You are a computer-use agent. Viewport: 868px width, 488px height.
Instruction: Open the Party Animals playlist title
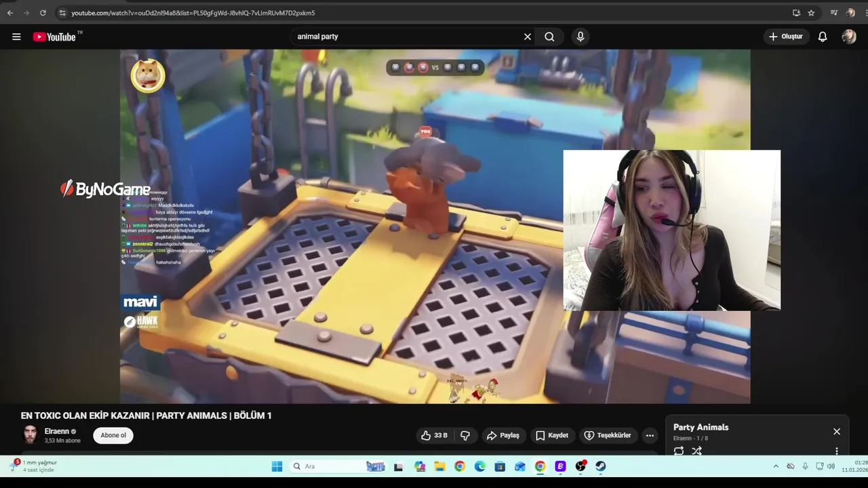point(701,427)
